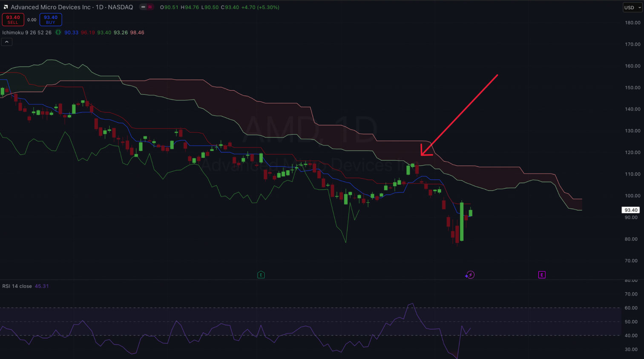644x359 pixels.
Task: Click the green past earnings E marker
Action: coord(261,275)
